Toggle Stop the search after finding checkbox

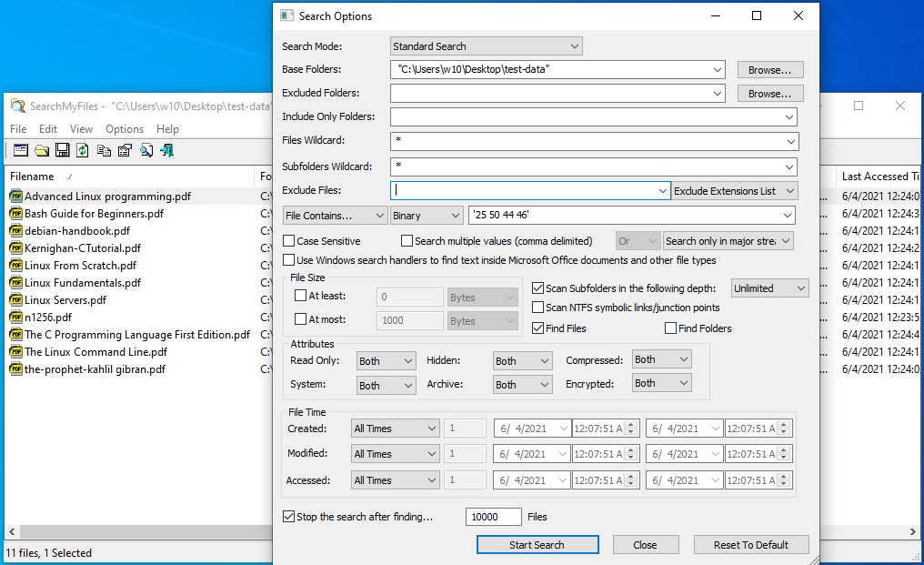(x=289, y=516)
